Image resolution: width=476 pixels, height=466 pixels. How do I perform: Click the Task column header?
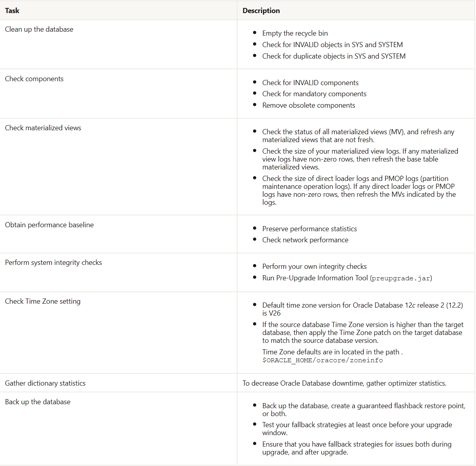(12, 11)
